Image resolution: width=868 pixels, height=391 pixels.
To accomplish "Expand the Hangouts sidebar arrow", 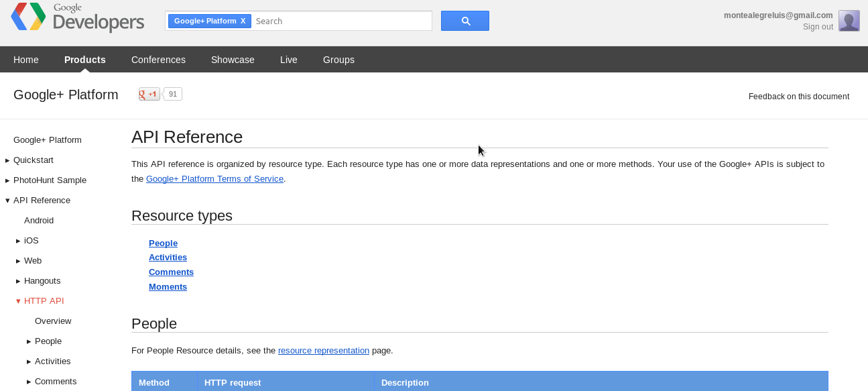I will pyautogui.click(x=18, y=282).
